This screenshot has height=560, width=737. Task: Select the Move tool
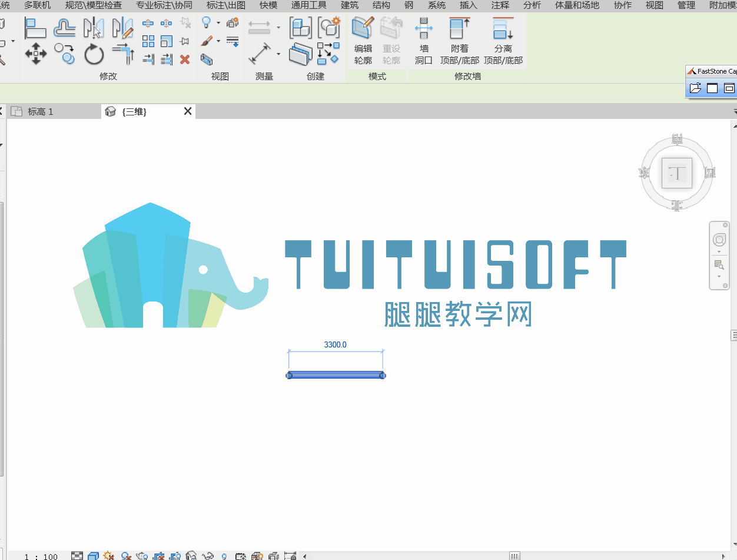[x=35, y=54]
